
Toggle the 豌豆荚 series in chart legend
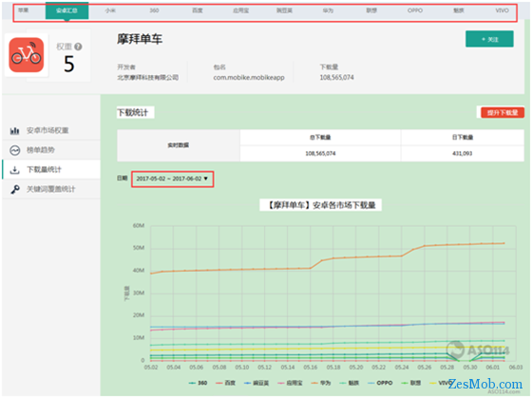pos(256,383)
